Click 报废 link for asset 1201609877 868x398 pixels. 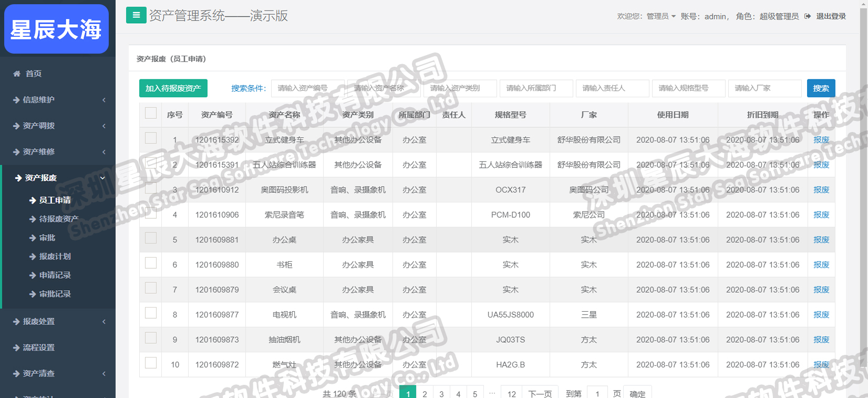[821, 315]
